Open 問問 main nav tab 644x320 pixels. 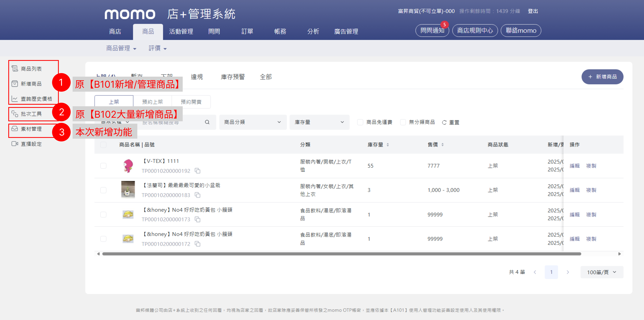(214, 31)
